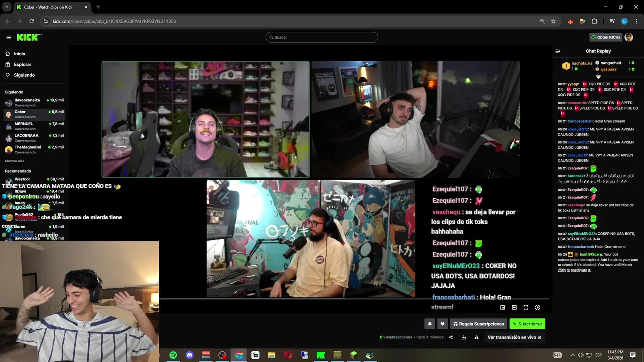644x362 pixels.
Task: Click nachota_ks in gift leaderboard
Action: click(x=582, y=63)
